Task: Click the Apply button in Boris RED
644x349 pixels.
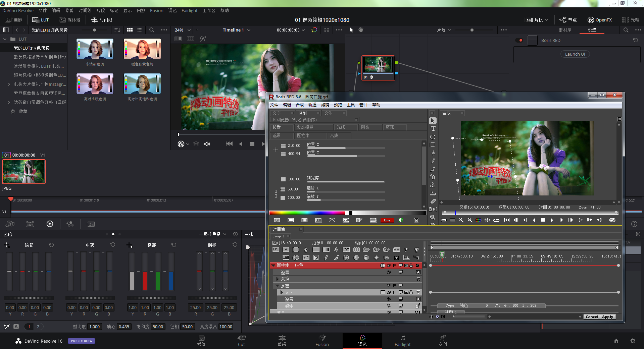Action: (x=607, y=317)
